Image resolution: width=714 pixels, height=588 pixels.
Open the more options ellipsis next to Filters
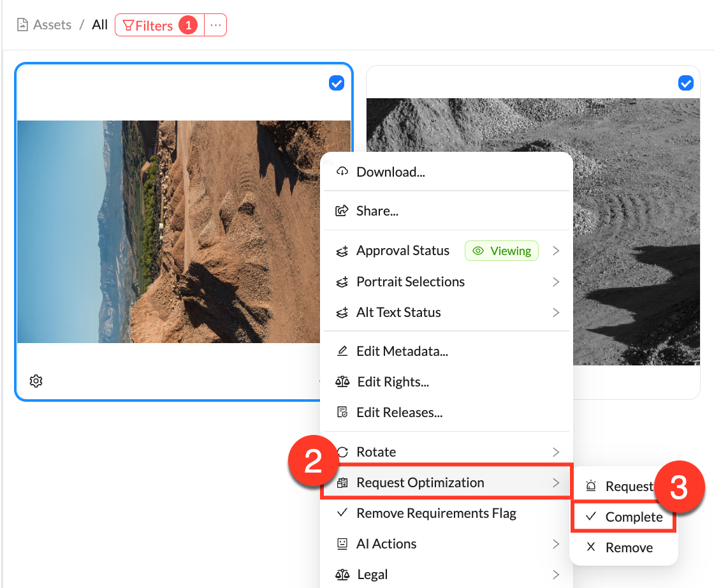coord(215,26)
